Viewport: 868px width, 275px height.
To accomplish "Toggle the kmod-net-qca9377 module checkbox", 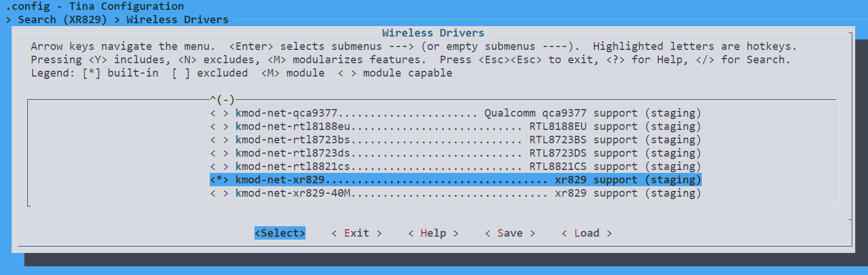I will [x=220, y=113].
